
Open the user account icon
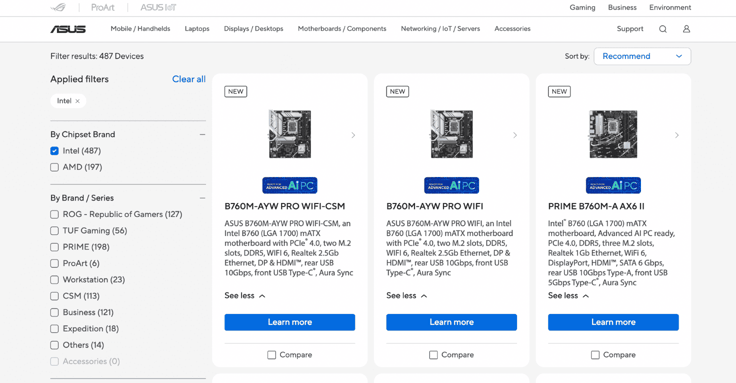coord(686,29)
